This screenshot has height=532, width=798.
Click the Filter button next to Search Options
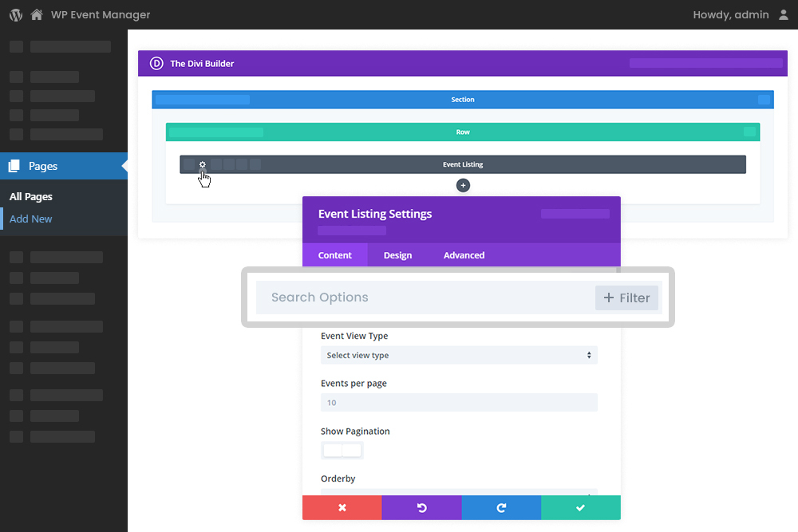626,298
